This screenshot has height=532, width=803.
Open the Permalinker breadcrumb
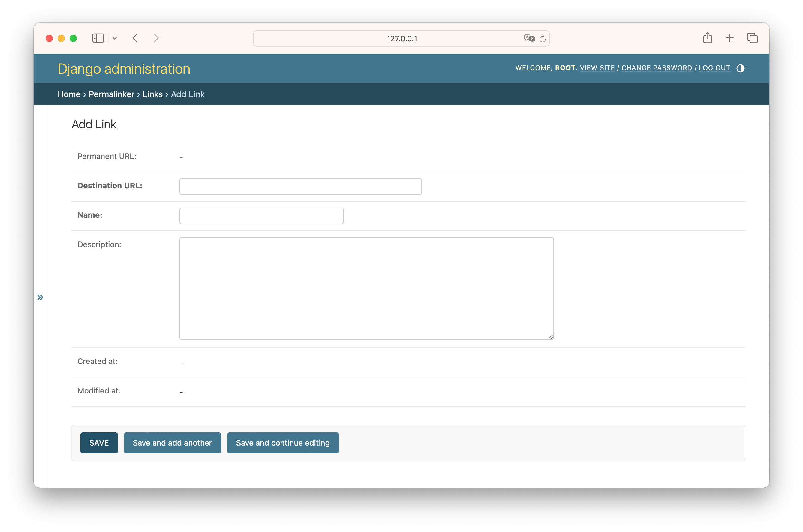tap(111, 94)
